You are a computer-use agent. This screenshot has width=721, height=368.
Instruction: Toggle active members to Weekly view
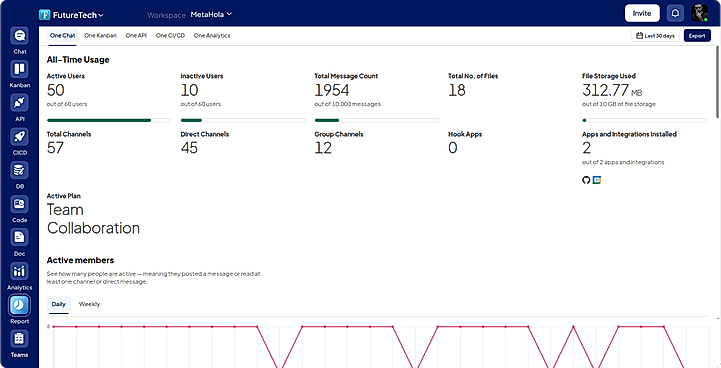89,304
